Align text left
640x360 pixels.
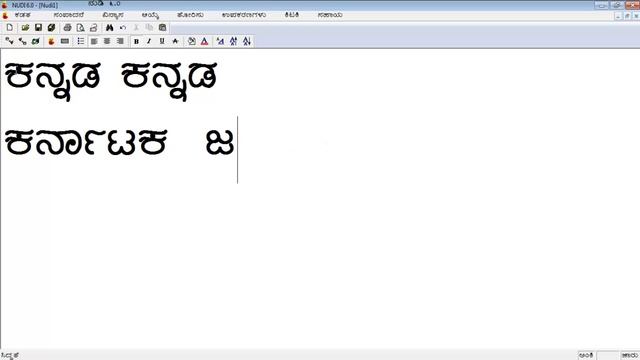[x=94, y=41]
